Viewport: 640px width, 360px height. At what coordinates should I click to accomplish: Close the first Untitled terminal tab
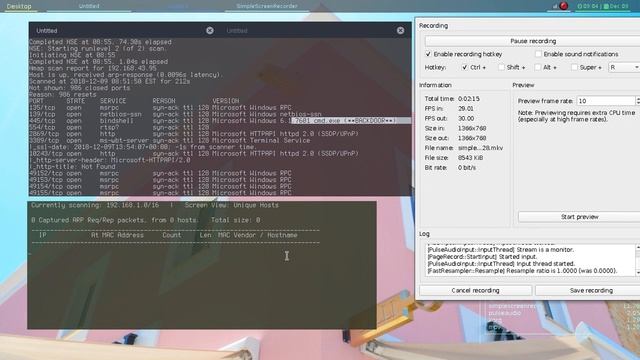coord(210,31)
